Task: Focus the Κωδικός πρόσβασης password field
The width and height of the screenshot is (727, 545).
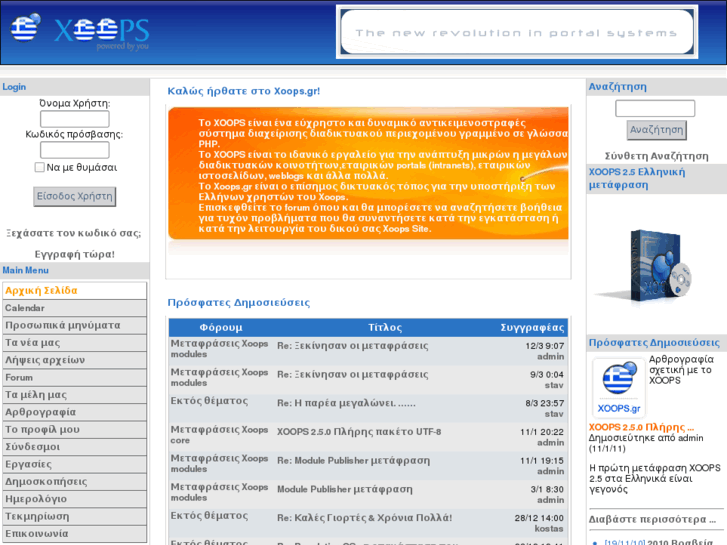Action: pos(75,150)
